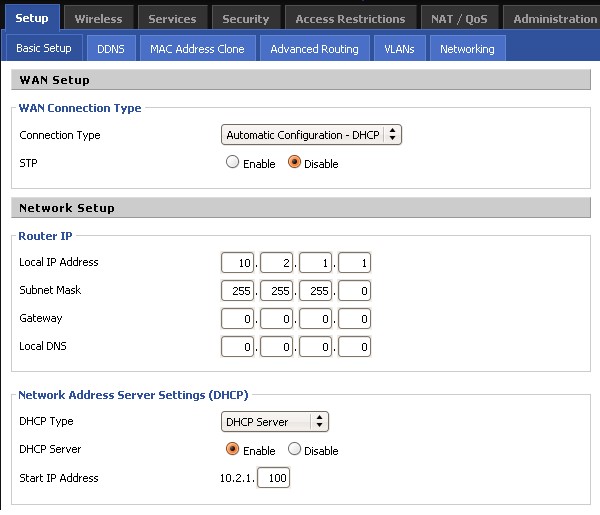This screenshot has height=515, width=600.
Task: Click the WAN Connection Type legend
Action: tap(80, 108)
